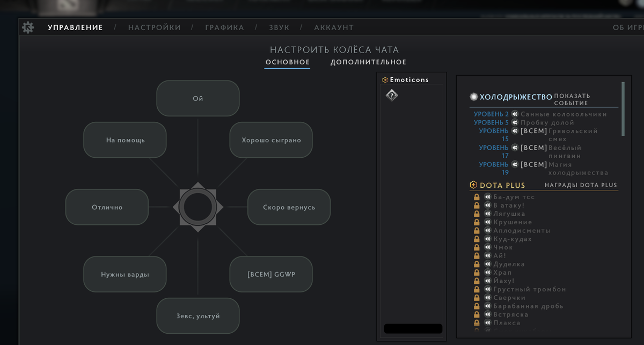
Task: Click the Emoticons header label
Action: [x=409, y=80]
